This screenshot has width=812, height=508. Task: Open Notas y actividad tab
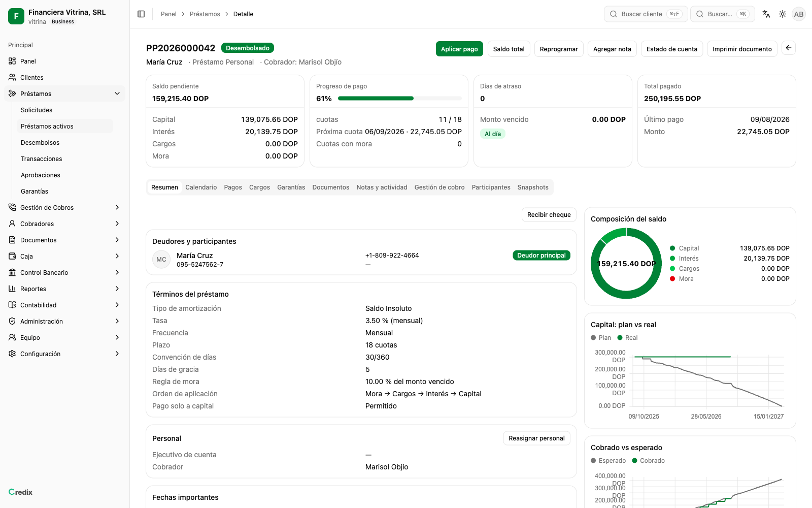click(x=382, y=187)
